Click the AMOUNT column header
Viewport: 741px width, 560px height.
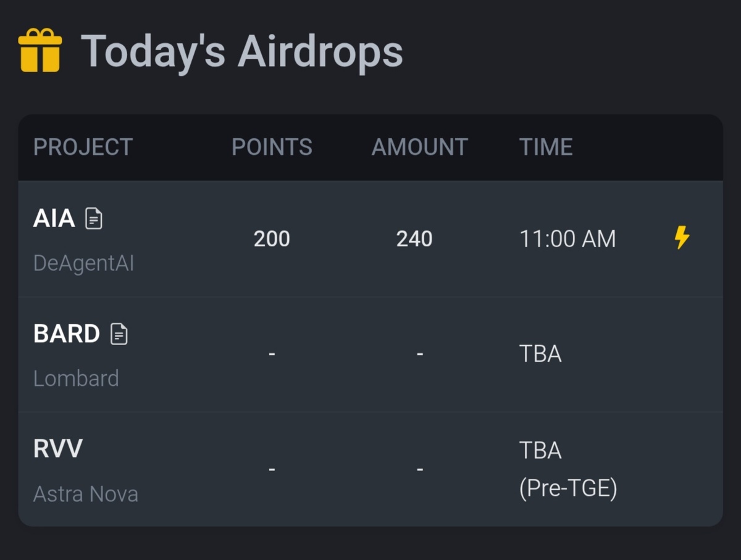click(419, 147)
